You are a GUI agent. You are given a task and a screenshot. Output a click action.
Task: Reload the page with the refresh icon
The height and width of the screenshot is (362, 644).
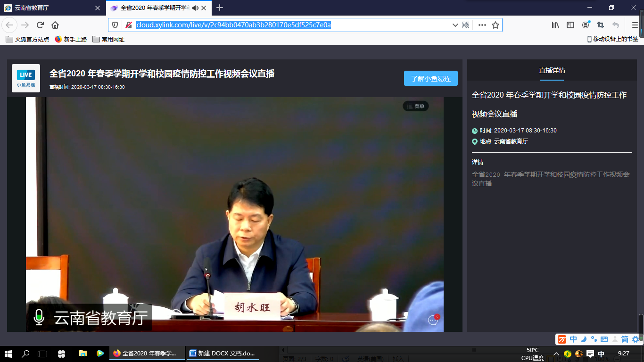40,25
